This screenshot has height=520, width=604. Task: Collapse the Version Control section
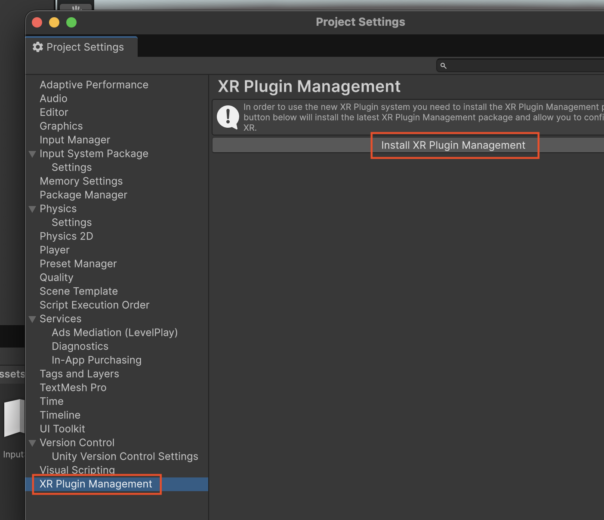click(32, 443)
